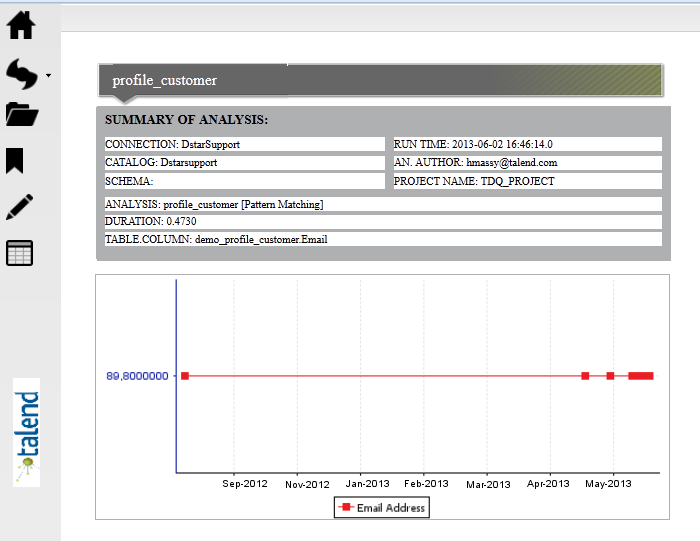Expand the back arrow dropdown caret
This screenshot has width=700, height=541.
[x=48, y=75]
